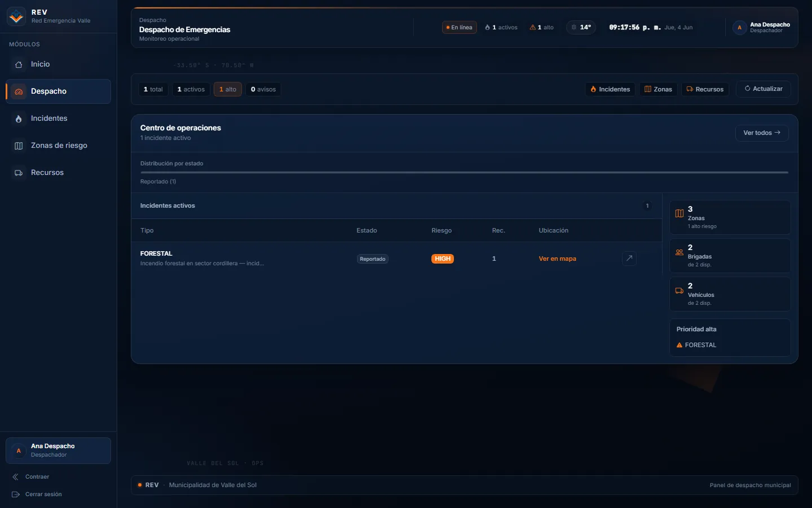Click the 14° weather indicator

581,27
